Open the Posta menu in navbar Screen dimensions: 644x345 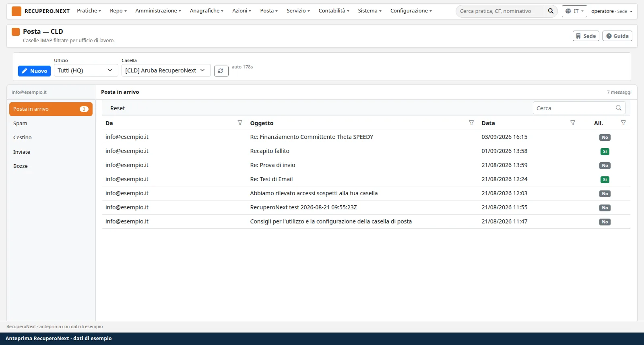[269, 11]
